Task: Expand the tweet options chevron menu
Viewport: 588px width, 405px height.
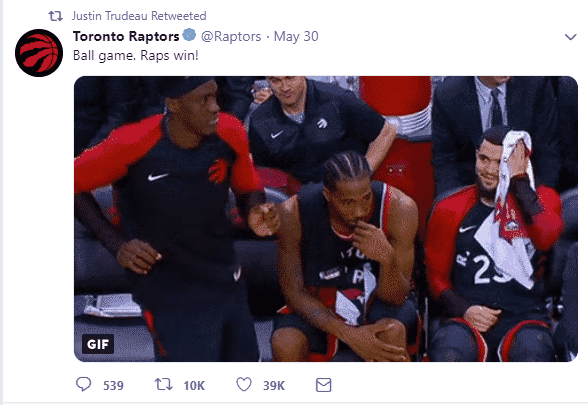Action: coord(570,37)
